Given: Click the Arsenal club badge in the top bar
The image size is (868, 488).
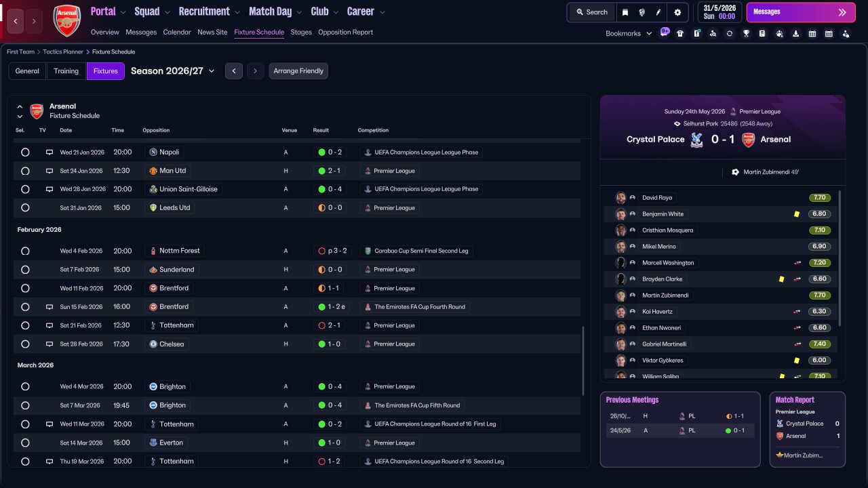Looking at the screenshot, I should 66,21.
